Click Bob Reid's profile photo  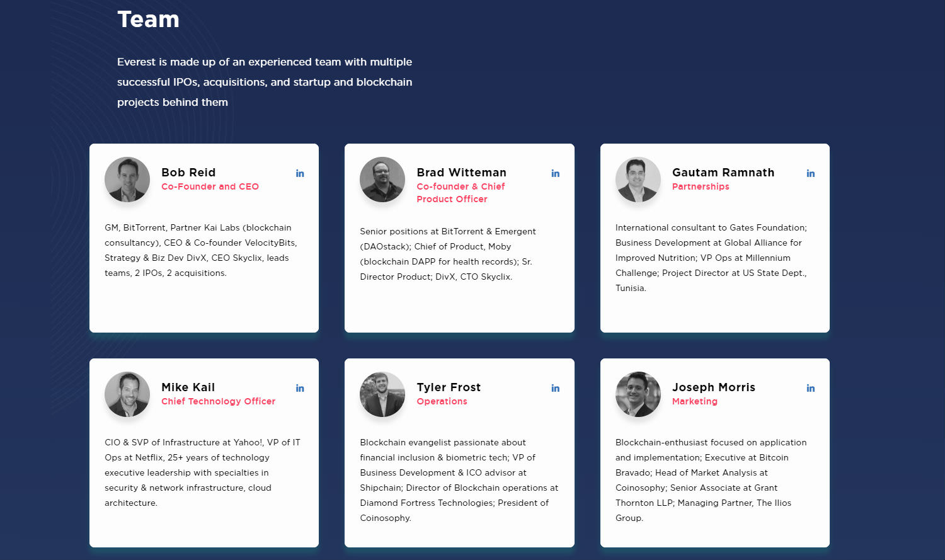click(127, 180)
